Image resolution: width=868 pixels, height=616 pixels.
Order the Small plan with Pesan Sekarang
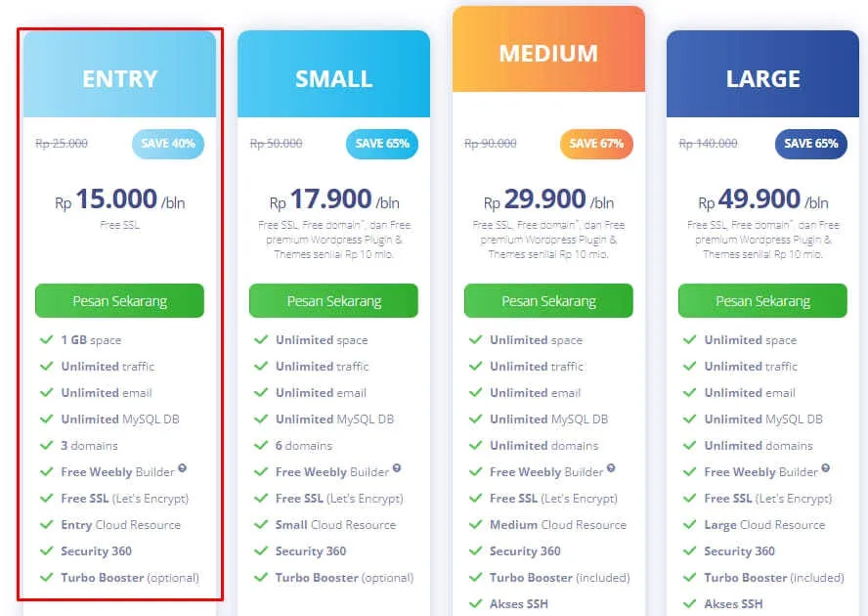point(333,301)
